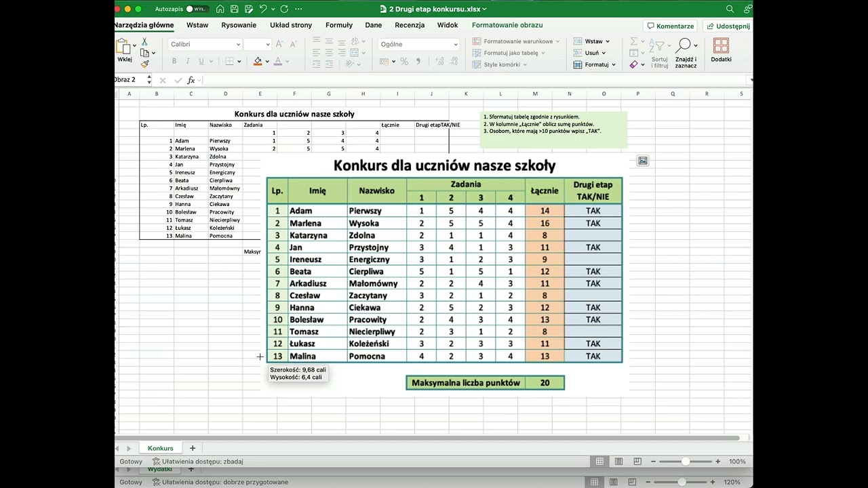Save the workbook with the diskette icon
The height and width of the screenshot is (488, 868).
click(234, 9)
